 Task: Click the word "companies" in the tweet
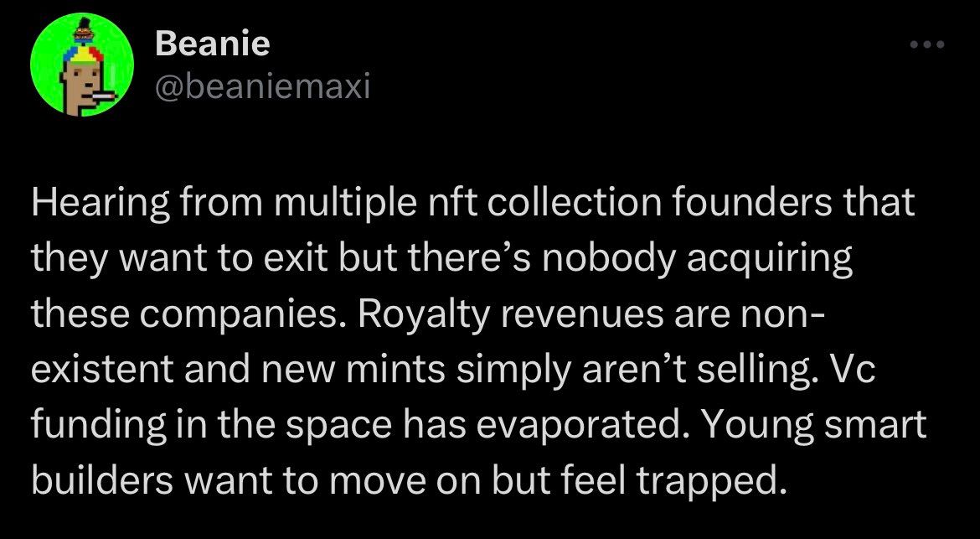220,318
